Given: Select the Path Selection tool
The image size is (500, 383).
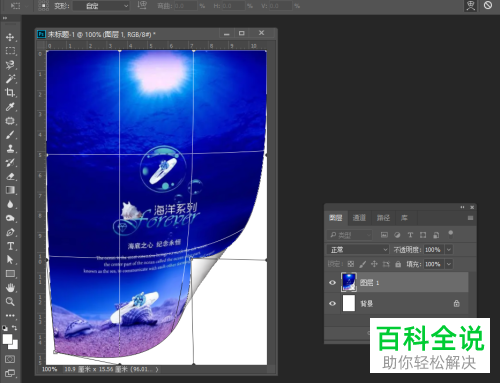Looking at the screenshot, I should (x=10, y=260).
